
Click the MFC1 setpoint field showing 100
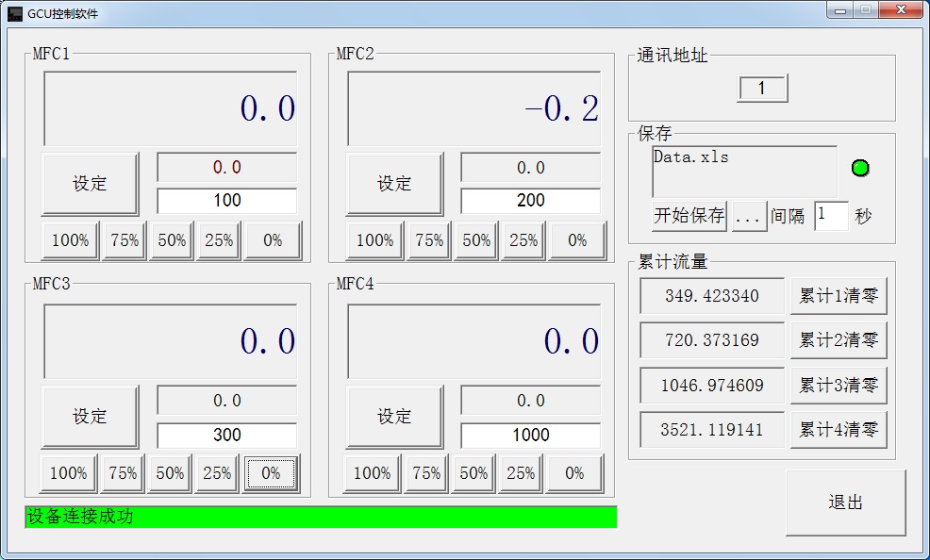point(226,201)
